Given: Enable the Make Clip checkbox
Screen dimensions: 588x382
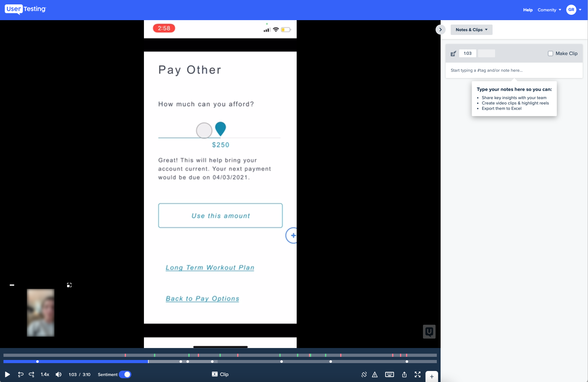Looking at the screenshot, I should click(x=551, y=53).
